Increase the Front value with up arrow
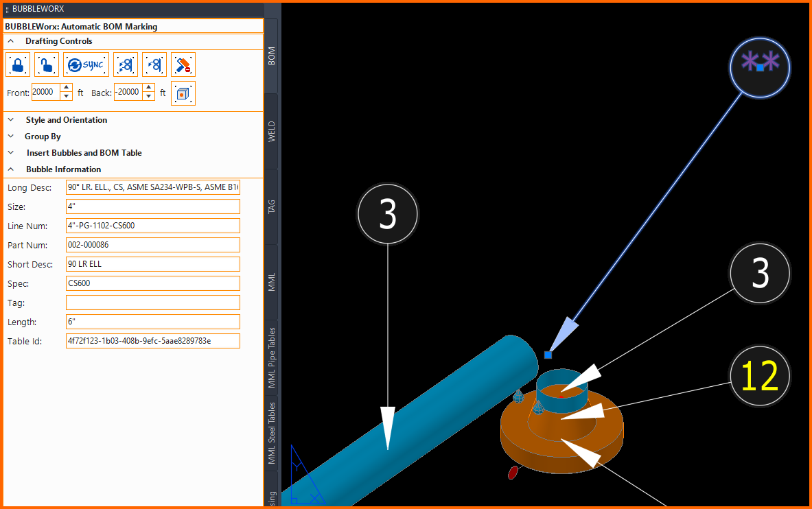812x509 pixels. (x=66, y=87)
